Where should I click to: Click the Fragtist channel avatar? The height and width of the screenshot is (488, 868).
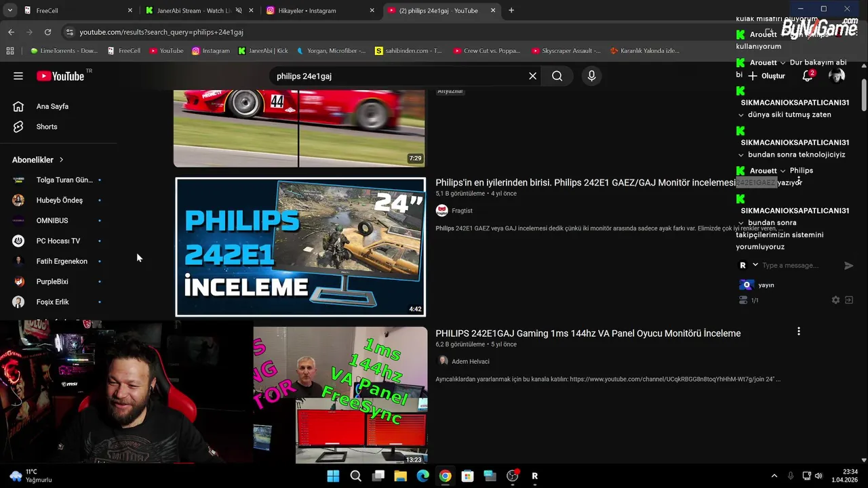pos(442,211)
